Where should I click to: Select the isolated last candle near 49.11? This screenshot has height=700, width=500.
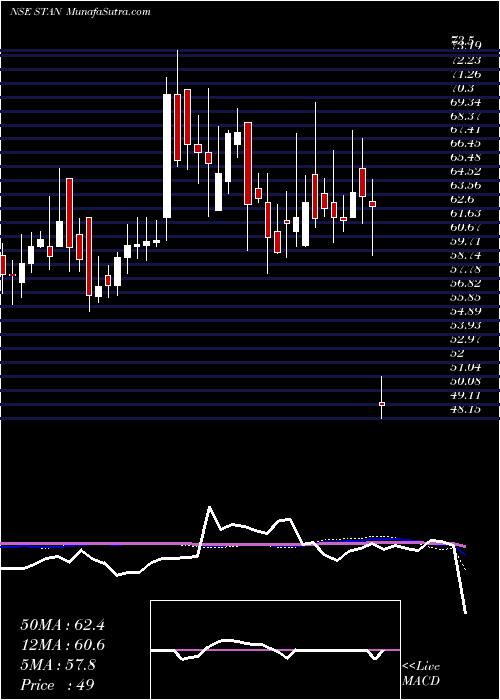click(382, 404)
